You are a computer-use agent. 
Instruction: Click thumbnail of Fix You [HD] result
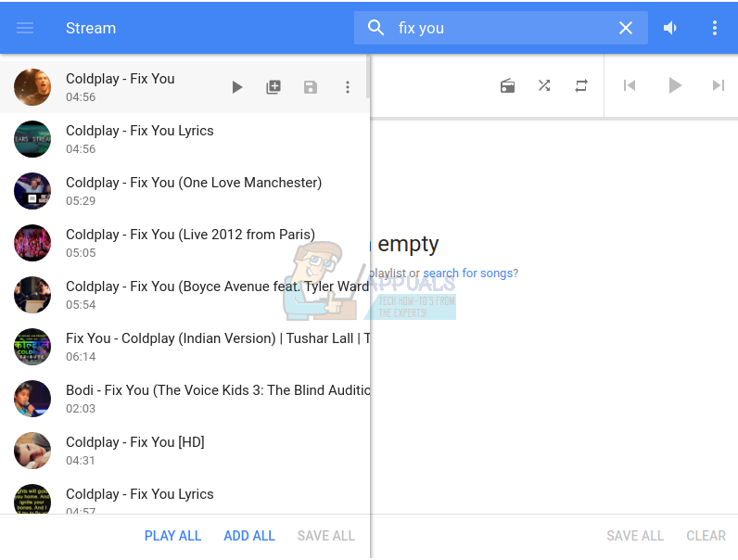point(32,451)
